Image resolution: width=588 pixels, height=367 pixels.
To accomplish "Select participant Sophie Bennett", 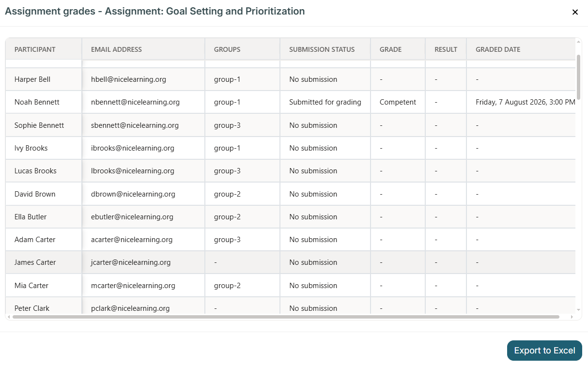I will coord(39,125).
